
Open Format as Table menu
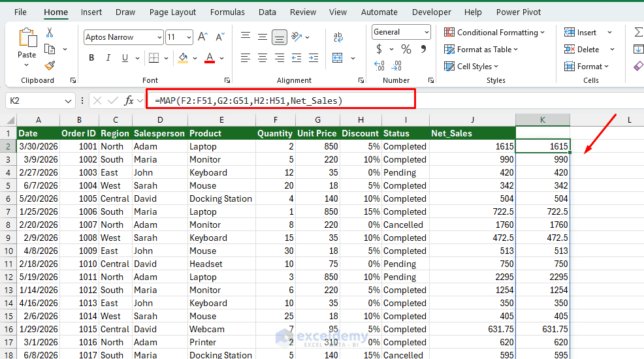481,49
